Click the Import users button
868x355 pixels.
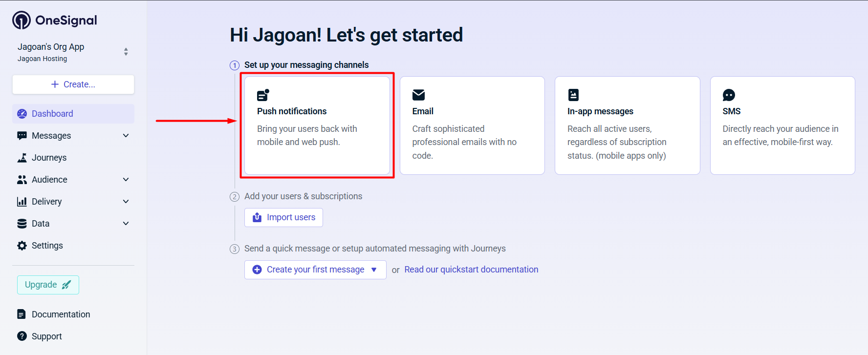point(283,217)
